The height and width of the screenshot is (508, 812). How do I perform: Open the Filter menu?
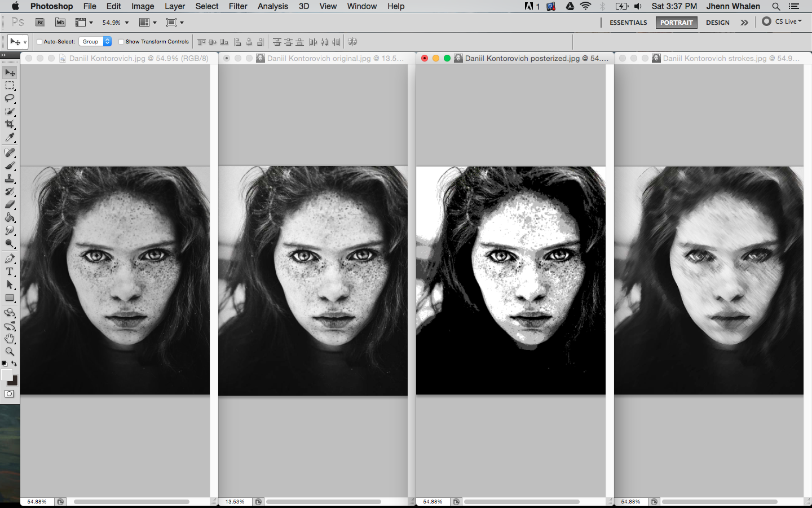point(238,6)
